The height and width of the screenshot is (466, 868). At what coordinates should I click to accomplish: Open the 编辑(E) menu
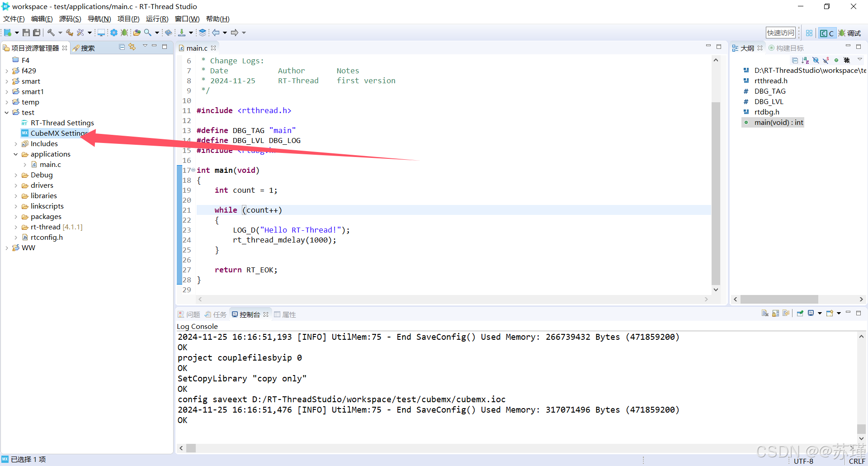[x=42, y=19]
